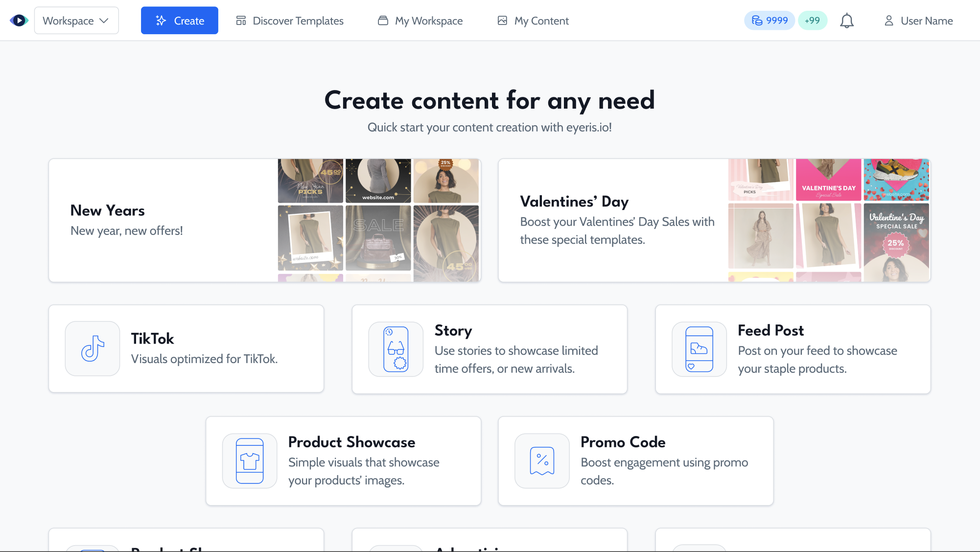Open the Valentines' Day title link
The image size is (980, 552).
tap(574, 202)
